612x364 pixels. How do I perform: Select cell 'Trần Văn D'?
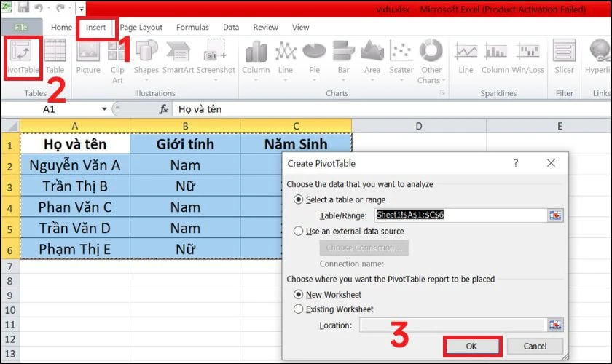coord(75,228)
